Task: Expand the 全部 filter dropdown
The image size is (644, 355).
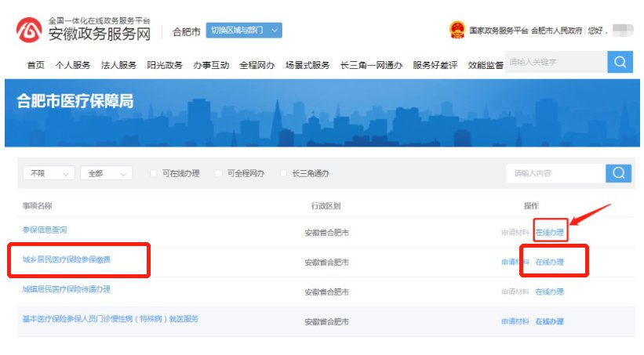Action: click(x=106, y=173)
